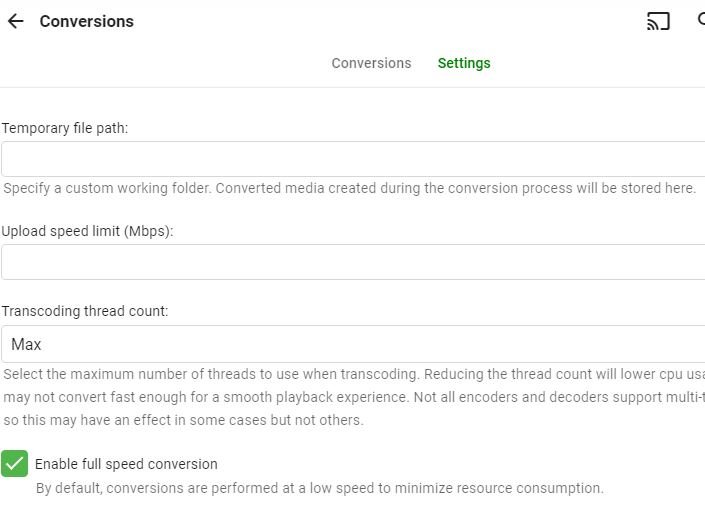Click the 'Enable full speed conversion' label text
The height and width of the screenshot is (526, 705).
[126, 464]
